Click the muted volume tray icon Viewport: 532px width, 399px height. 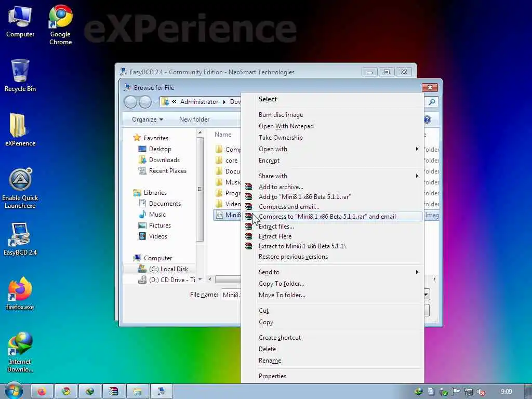point(481,392)
